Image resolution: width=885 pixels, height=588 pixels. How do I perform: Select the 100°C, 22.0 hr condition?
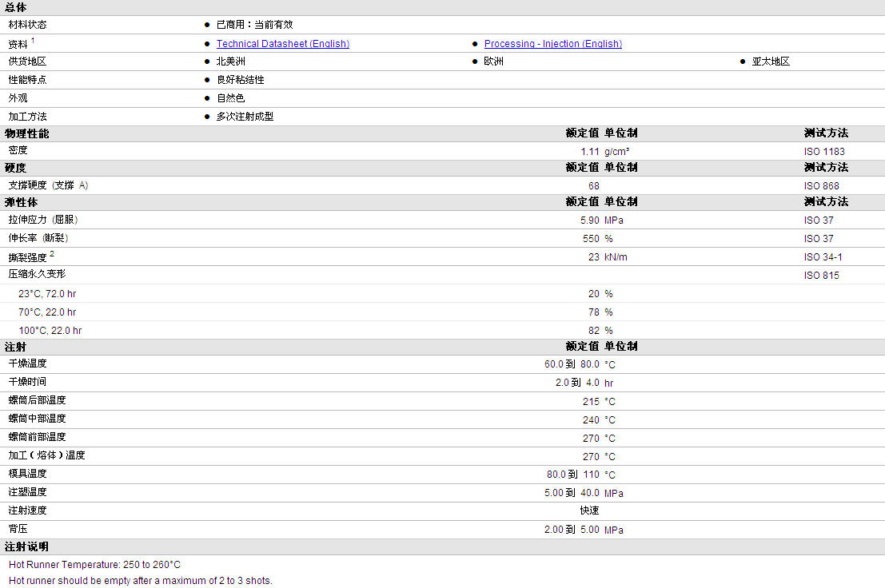(x=50, y=331)
